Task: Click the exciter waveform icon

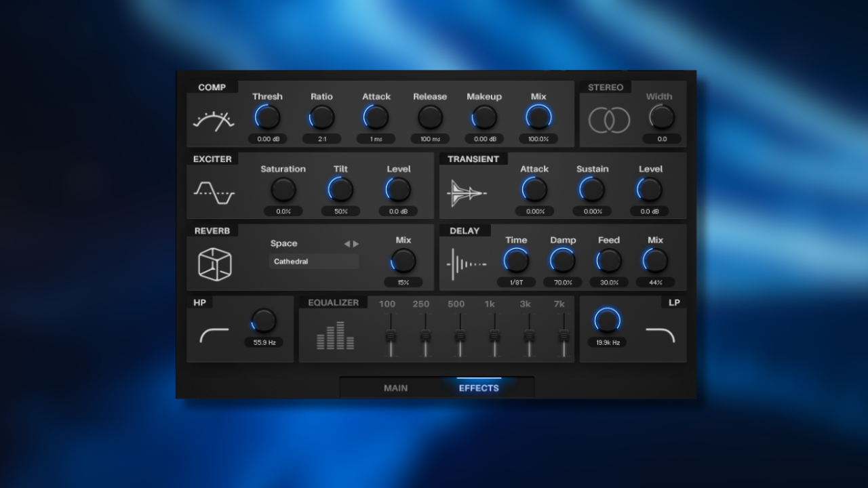Action: 214,192
